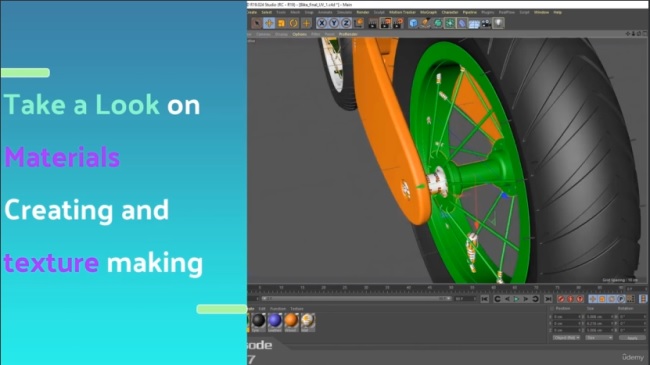The height and width of the screenshot is (365, 650).
Task: Open Render Settings clapperboard icon
Action: pos(398,23)
